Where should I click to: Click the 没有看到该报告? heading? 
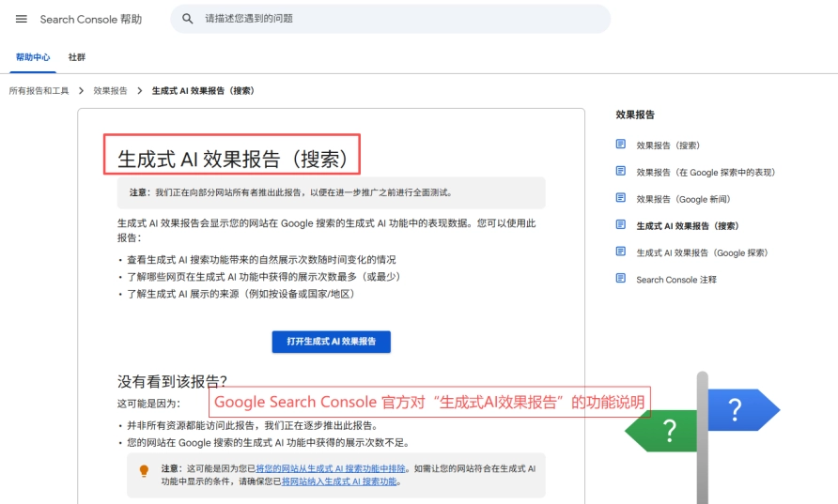(x=172, y=381)
